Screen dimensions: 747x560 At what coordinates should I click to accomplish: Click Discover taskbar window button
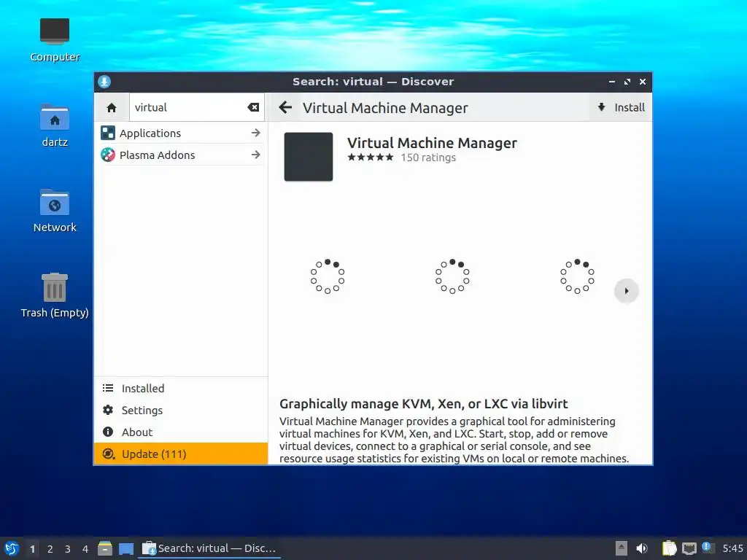[209, 548]
